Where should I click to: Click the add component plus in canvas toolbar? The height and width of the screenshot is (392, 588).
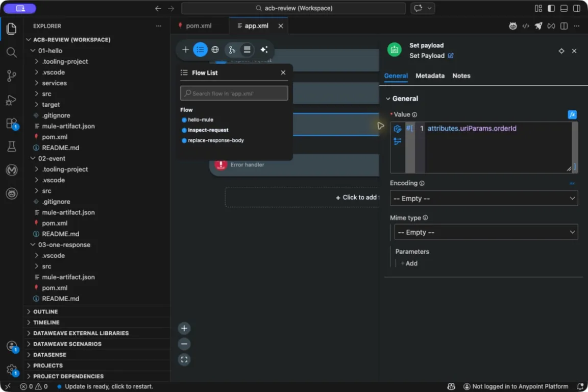(x=185, y=50)
